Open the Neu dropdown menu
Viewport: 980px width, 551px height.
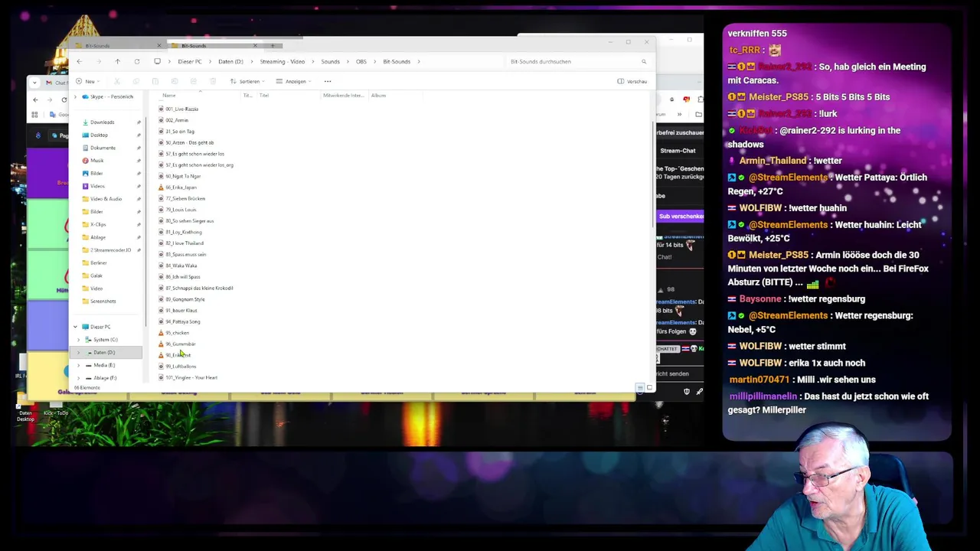pyautogui.click(x=87, y=81)
